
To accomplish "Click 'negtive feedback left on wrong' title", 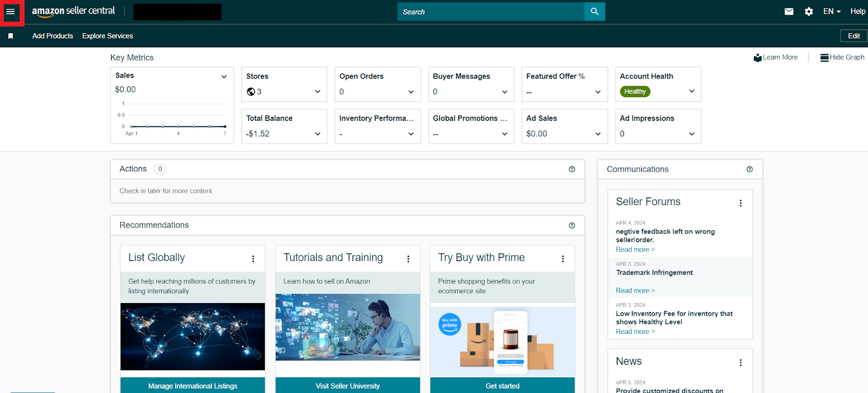I will [665, 235].
